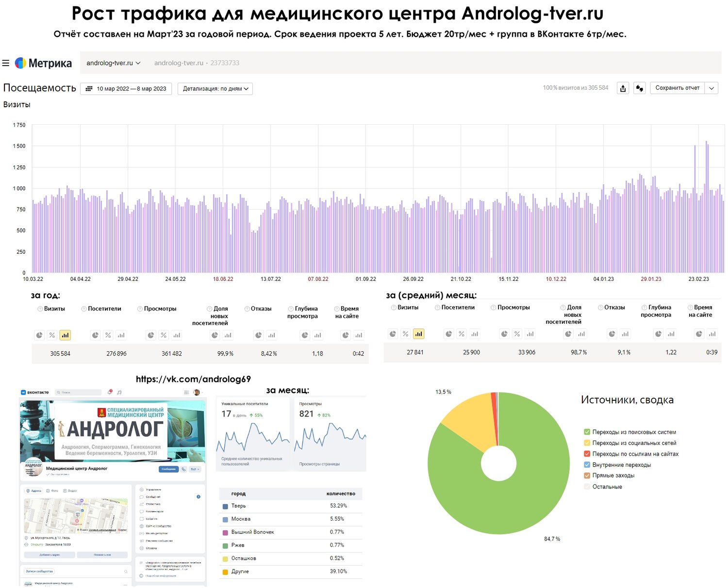Select bar chart view for yearly Просмотры

pyautogui.click(x=177, y=335)
